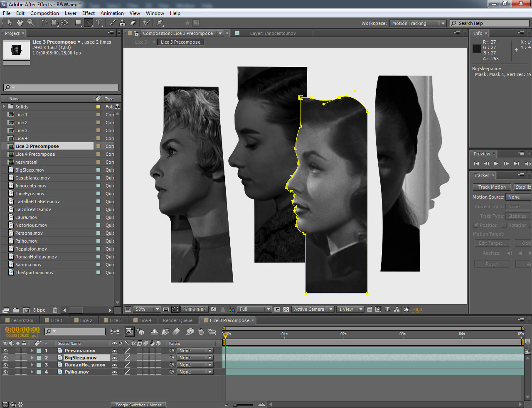The image size is (532, 408).
Task: Expand the Solids folder in Project panel
Action: 4,107
